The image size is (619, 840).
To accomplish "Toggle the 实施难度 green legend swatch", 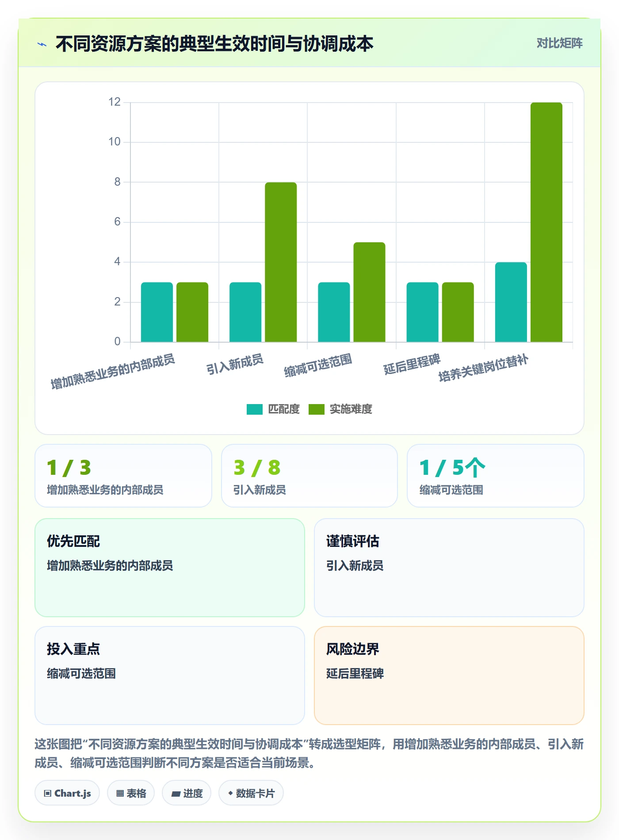I will [x=317, y=409].
